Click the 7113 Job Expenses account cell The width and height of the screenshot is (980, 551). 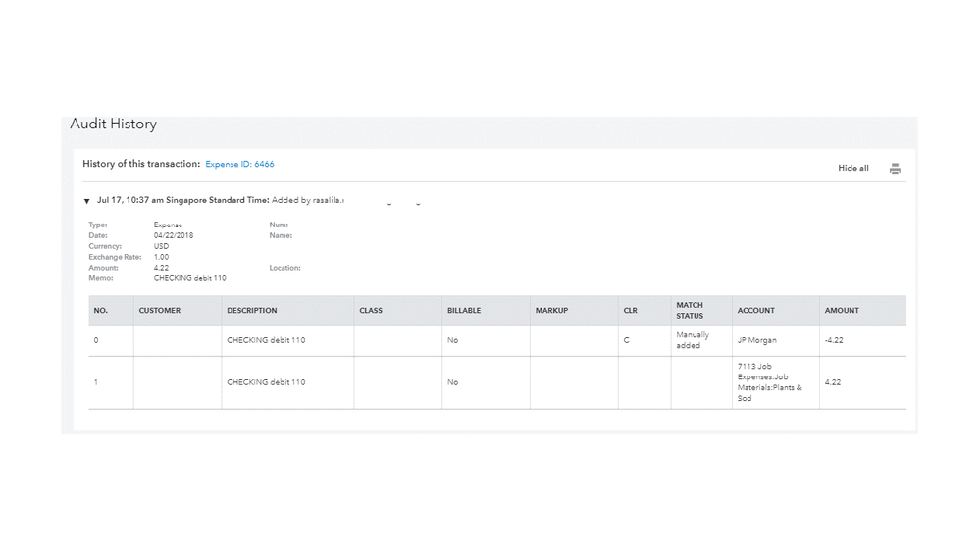click(770, 382)
